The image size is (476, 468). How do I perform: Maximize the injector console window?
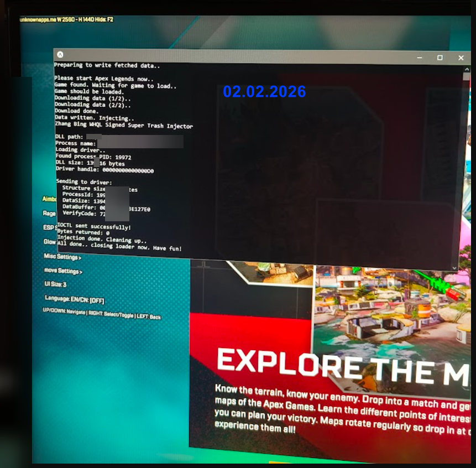440,58
